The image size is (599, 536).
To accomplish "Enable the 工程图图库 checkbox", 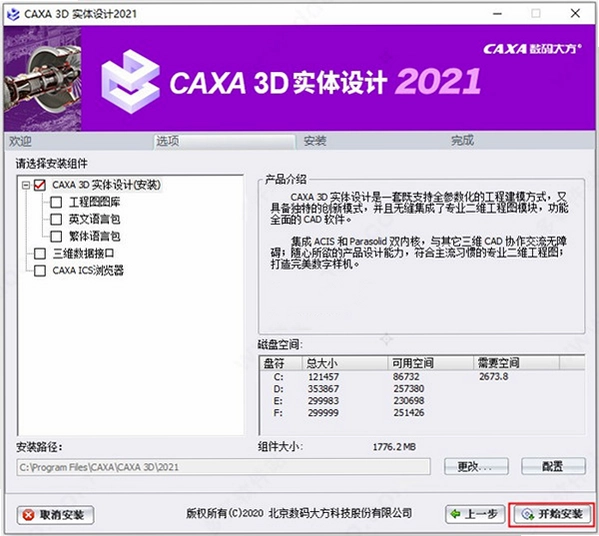I will (56, 202).
